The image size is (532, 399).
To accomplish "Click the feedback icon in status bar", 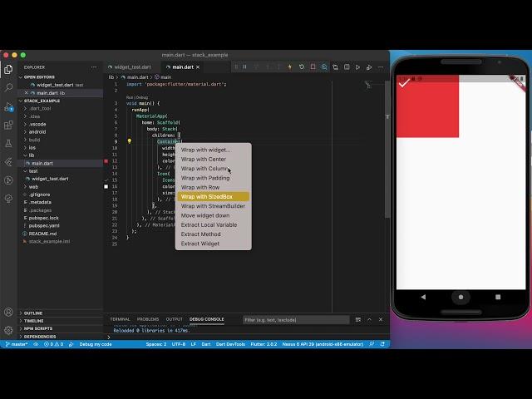I will point(372,344).
